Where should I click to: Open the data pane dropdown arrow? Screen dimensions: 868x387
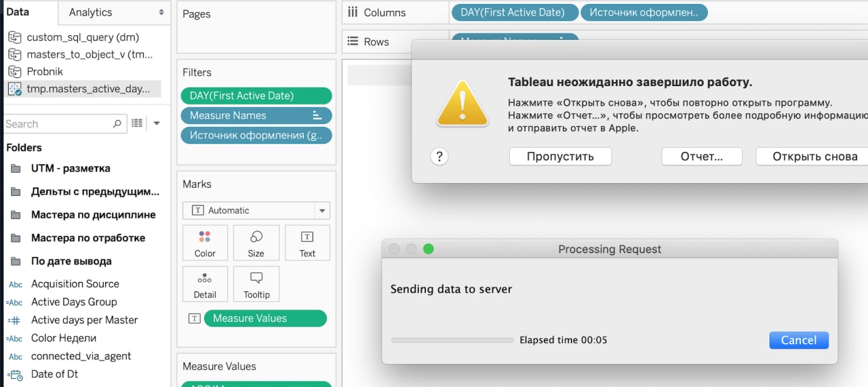tap(157, 123)
